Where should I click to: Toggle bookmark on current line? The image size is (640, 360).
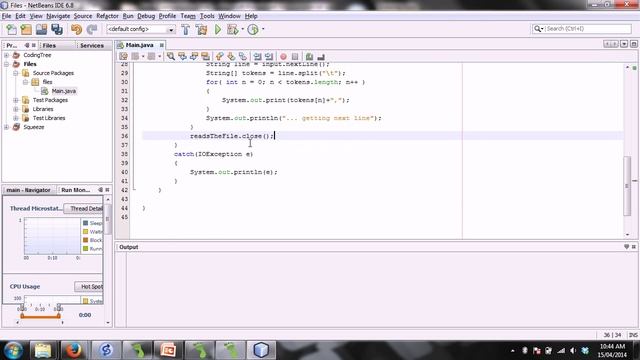243,56
